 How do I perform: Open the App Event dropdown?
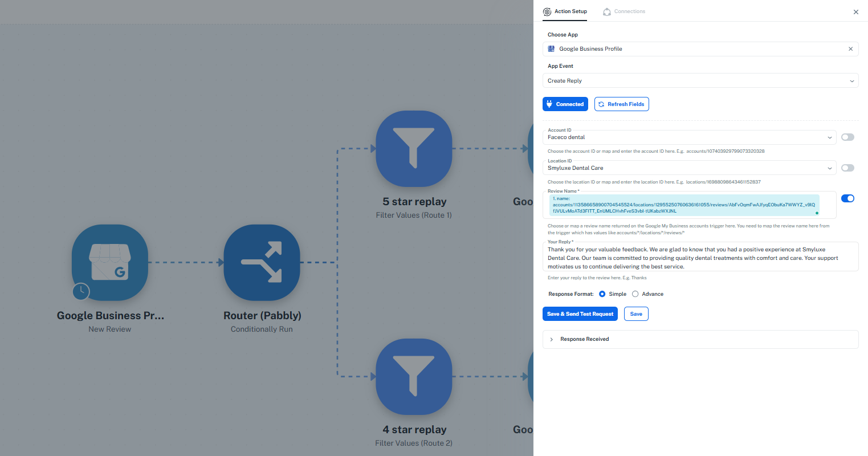(700, 81)
